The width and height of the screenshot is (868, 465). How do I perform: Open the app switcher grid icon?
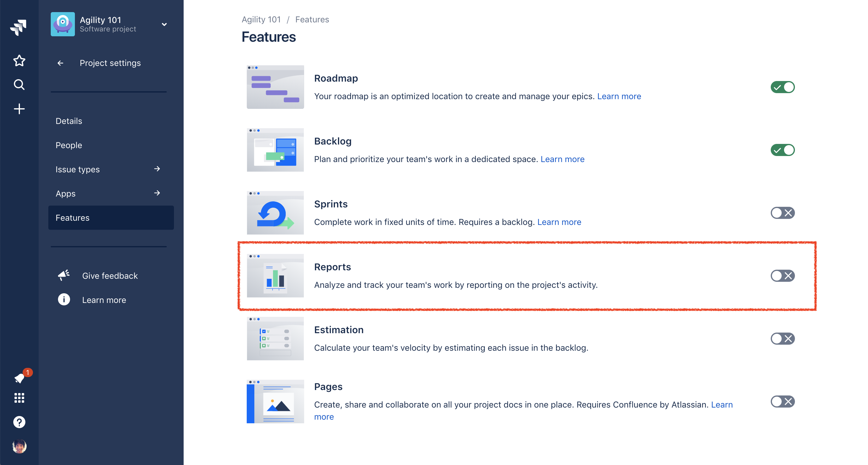click(19, 398)
